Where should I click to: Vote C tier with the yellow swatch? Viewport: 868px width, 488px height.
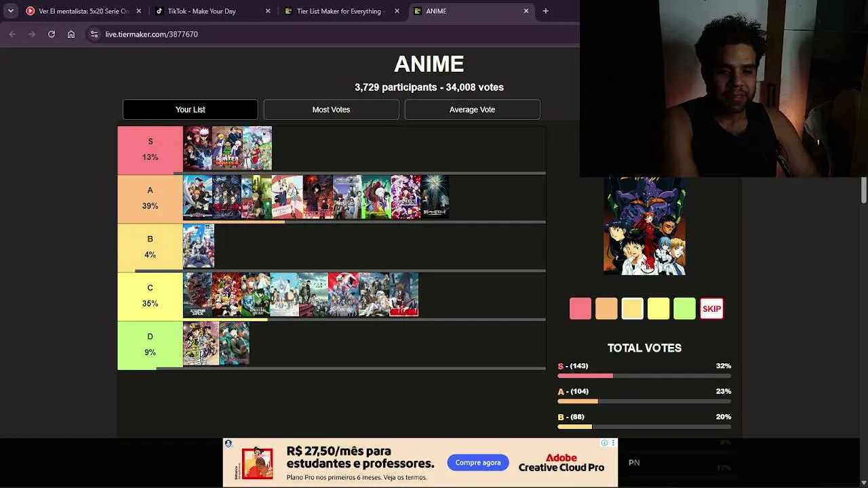tap(658, 308)
